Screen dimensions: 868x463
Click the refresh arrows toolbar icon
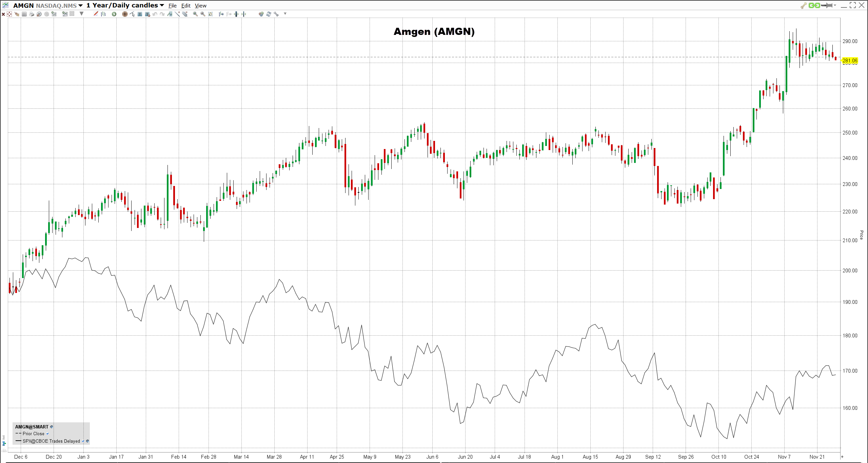click(x=269, y=14)
